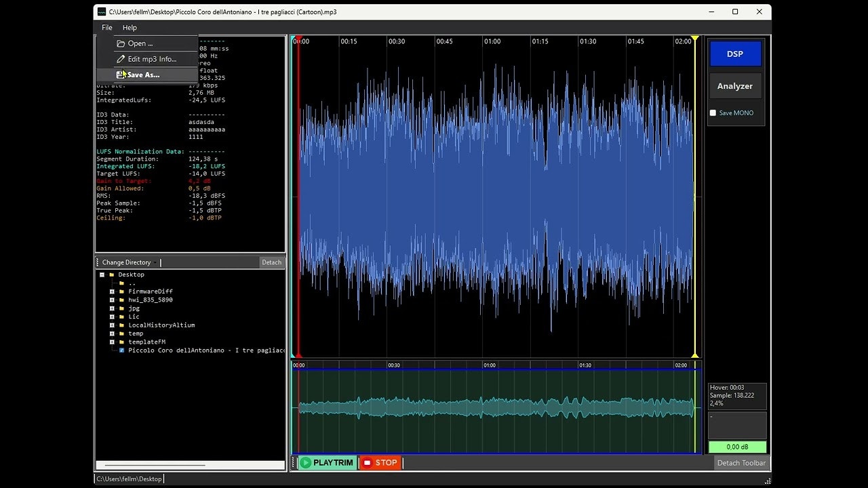The image size is (868, 488).
Task: Expand the LocalHistoryAltium folder
Action: click(112, 325)
